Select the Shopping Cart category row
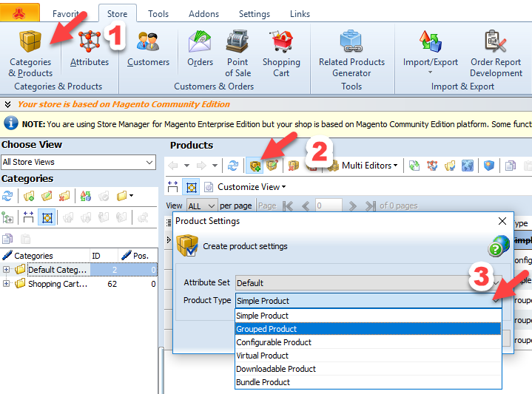This screenshot has height=394, width=532. click(78, 284)
